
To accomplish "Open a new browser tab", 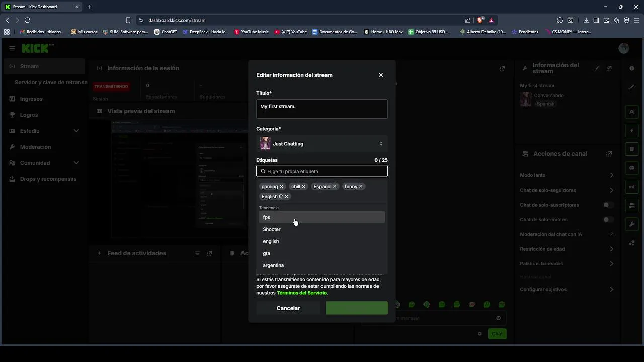I will pyautogui.click(x=89, y=7).
